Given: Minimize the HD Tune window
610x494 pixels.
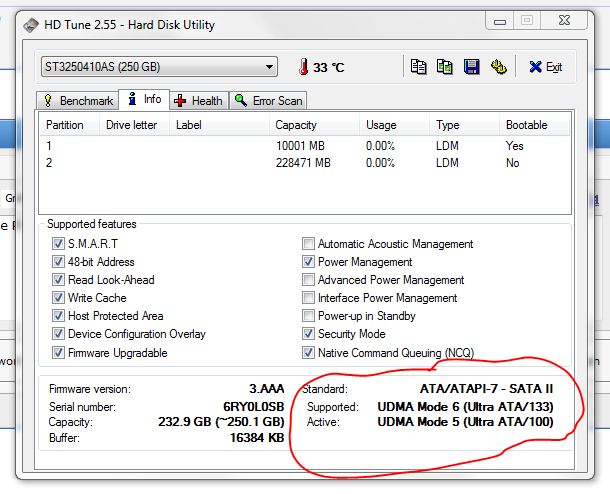Looking at the screenshot, I should click(x=500, y=21).
